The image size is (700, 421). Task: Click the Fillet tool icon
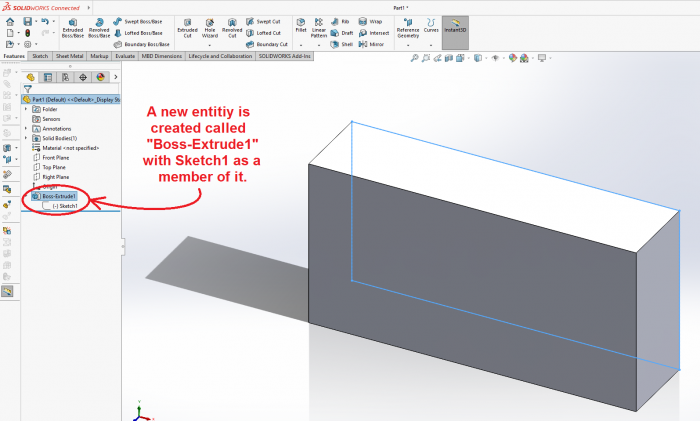(x=301, y=27)
